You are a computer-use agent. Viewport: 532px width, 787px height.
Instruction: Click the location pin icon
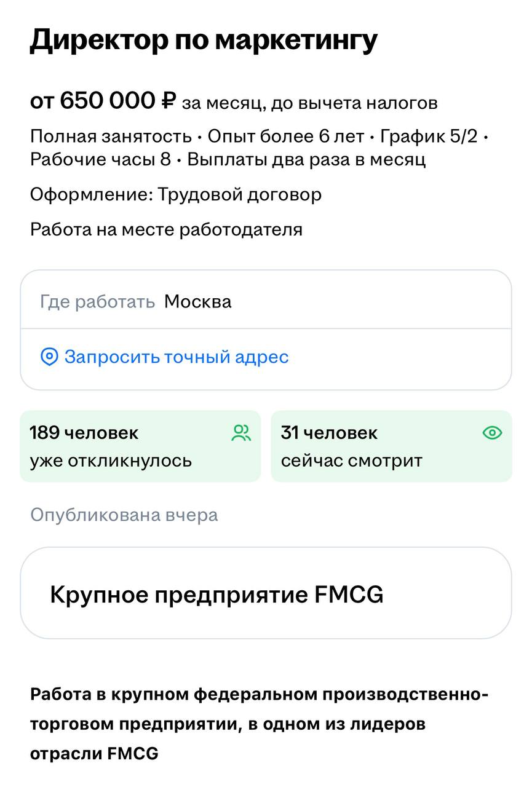pyautogui.click(x=49, y=357)
